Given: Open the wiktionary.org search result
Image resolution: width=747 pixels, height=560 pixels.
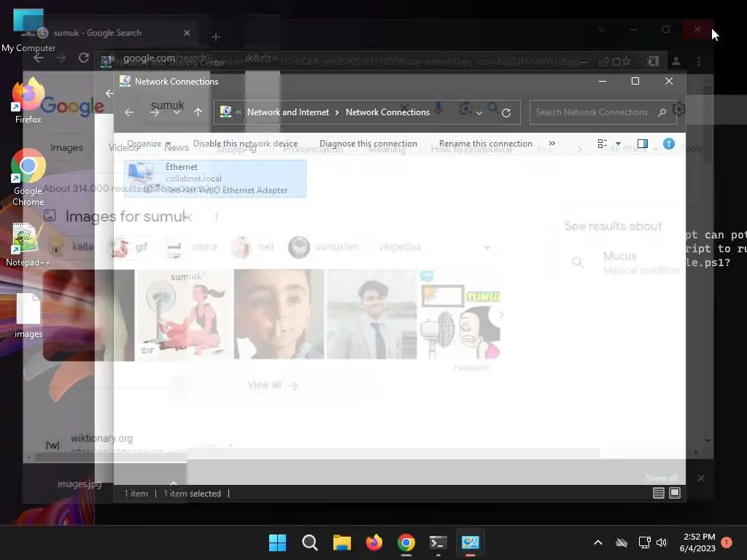Looking at the screenshot, I should tap(101, 438).
